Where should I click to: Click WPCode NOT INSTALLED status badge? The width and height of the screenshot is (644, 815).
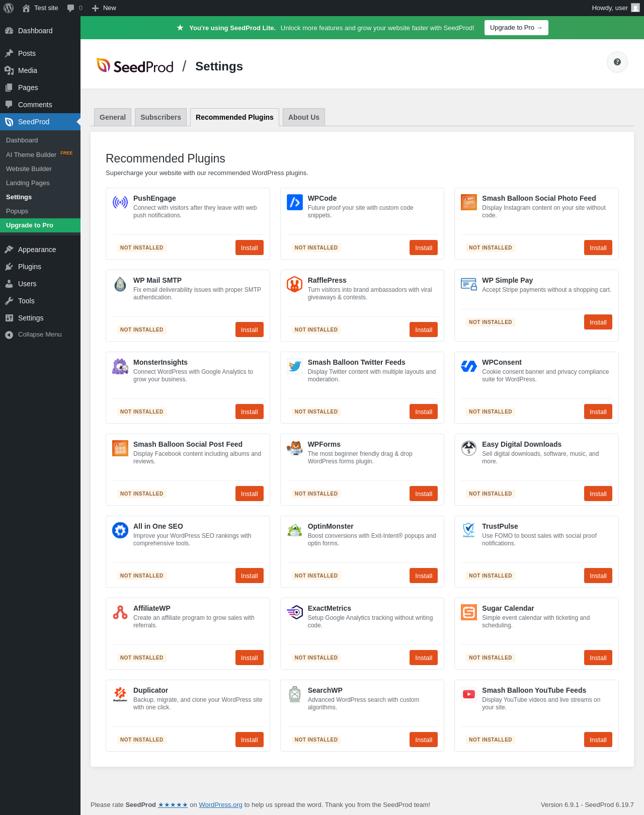click(316, 248)
